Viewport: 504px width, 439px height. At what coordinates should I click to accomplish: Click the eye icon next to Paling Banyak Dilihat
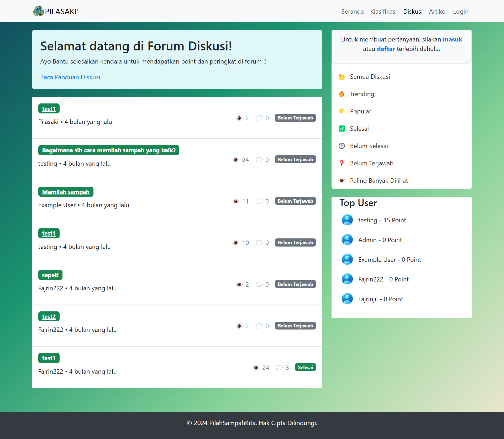(x=342, y=181)
